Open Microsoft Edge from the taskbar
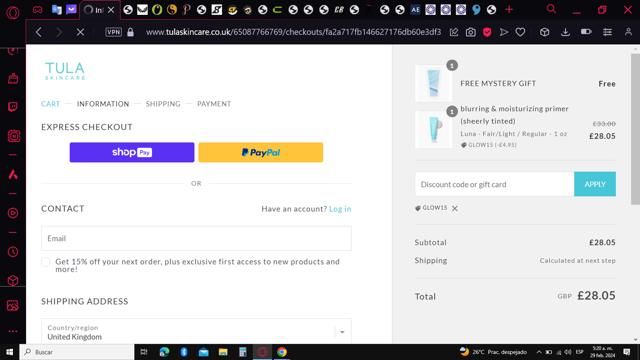Image resolution: width=640 pixels, height=360 pixels. [x=164, y=352]
